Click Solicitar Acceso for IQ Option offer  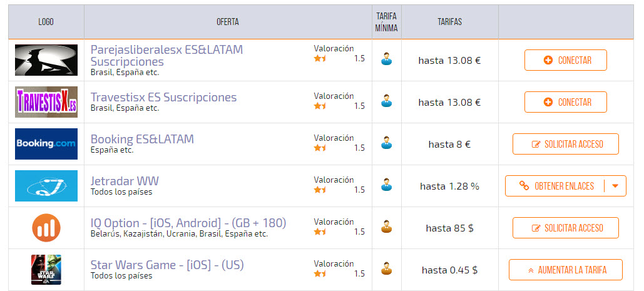[x=566, y=228]
